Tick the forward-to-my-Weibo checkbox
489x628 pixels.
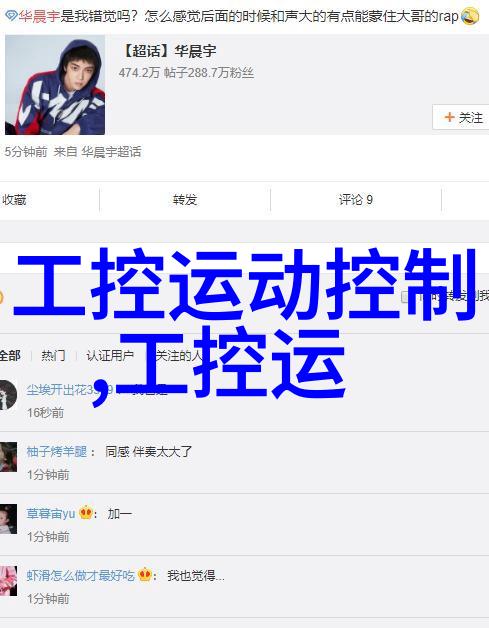pos(405,297)
